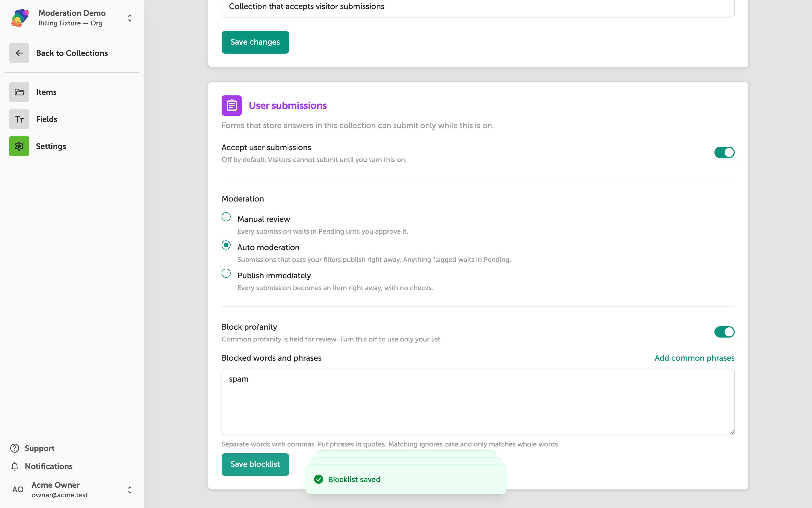Click the Fields typography icon
The height and width of the screenshot is (508, 812).
(x=19, y=119)
